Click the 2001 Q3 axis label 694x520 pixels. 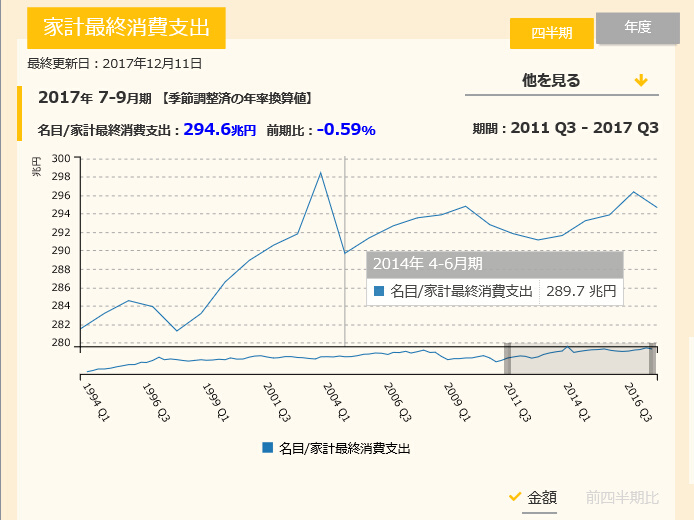277,402
